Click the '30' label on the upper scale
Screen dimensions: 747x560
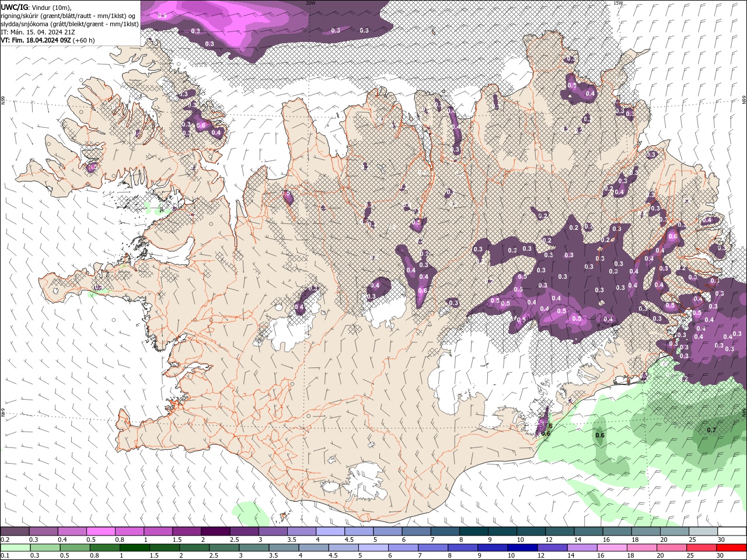point(721,540)
